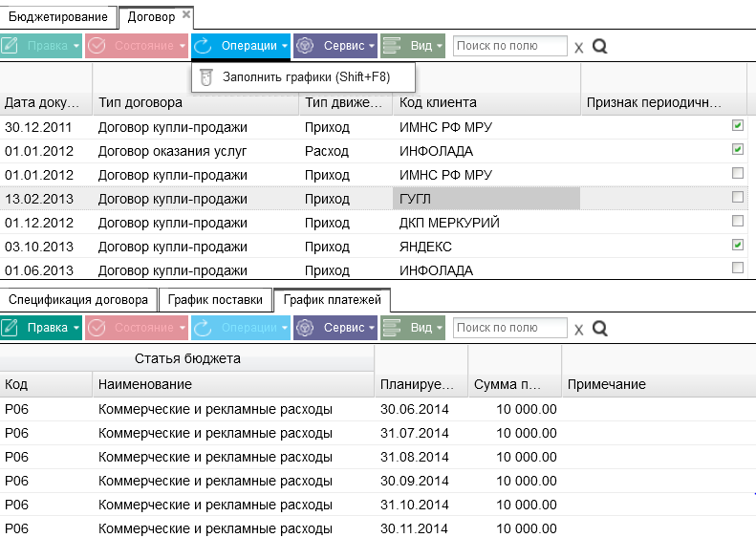Run search with lower magnifier icon
The image size is (756, 538).
point(600,329)
